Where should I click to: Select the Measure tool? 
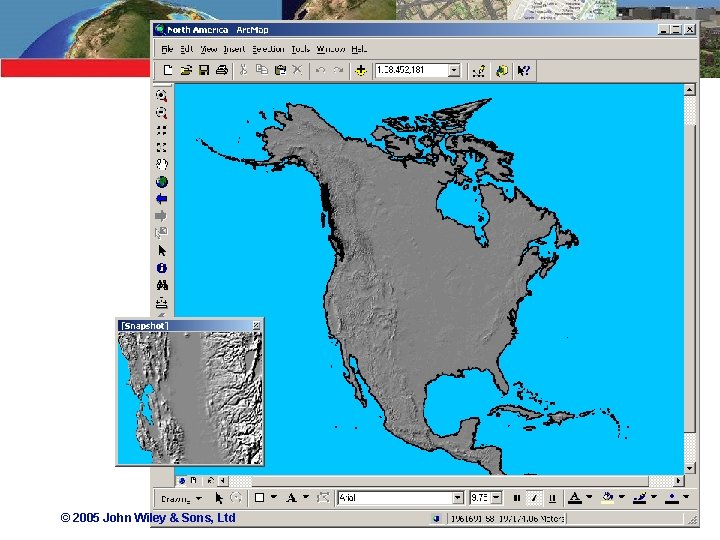click(161, 303)
